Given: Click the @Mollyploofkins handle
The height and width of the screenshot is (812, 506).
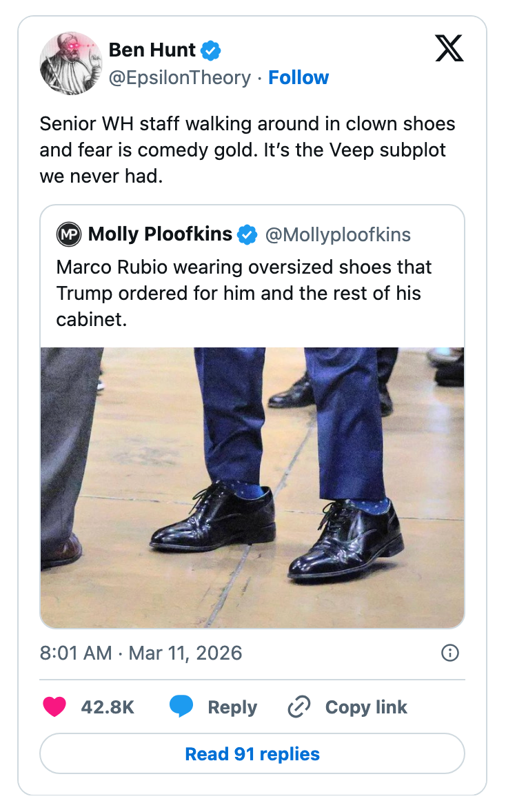Looking at the screenshot, I should coord(338,235).
